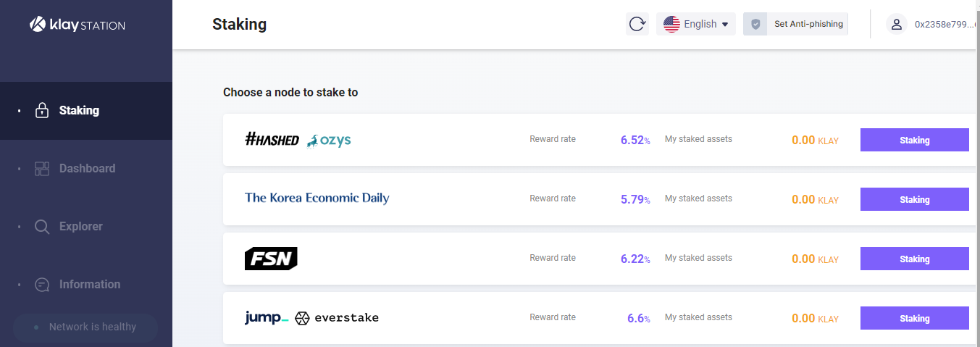This screenshot has height=347, width=980.
Task: Click the Staking lock icon in sidebar
Action: pos(42,111)
